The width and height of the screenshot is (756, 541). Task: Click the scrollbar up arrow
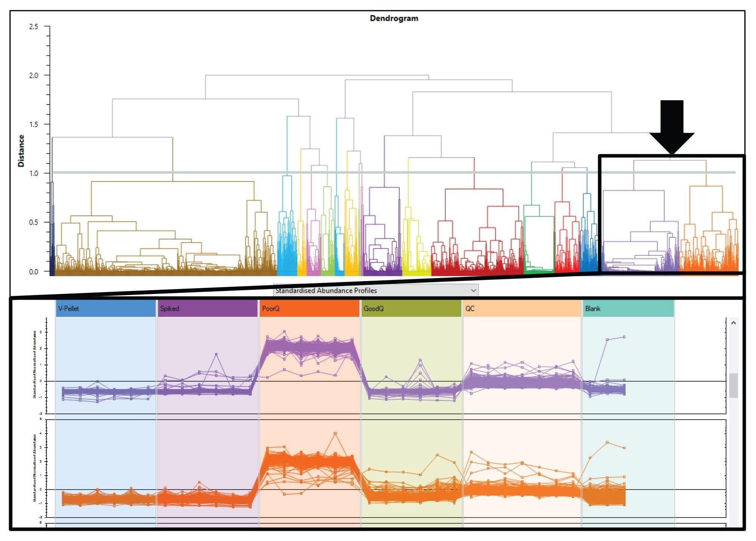click(x=733, y=323)
